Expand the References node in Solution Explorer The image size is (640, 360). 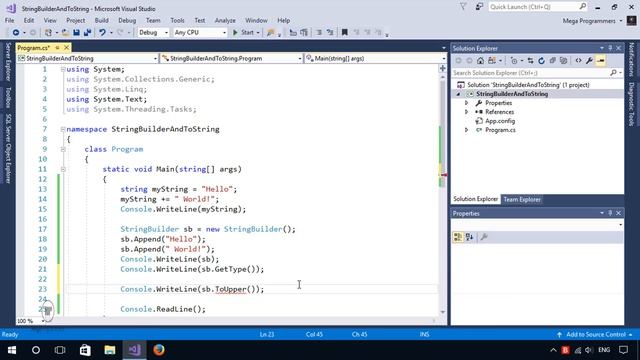click(x=467, y=112)
